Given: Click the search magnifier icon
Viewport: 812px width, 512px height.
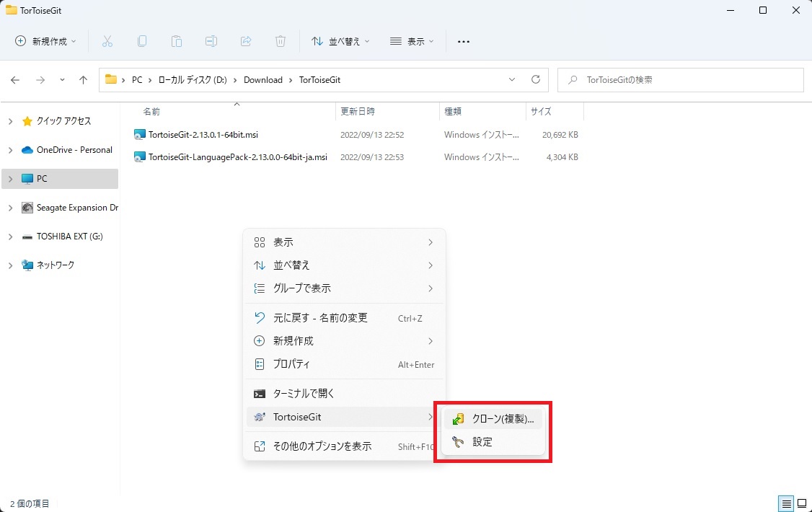Looking at the screenshot, I should 573,80.
